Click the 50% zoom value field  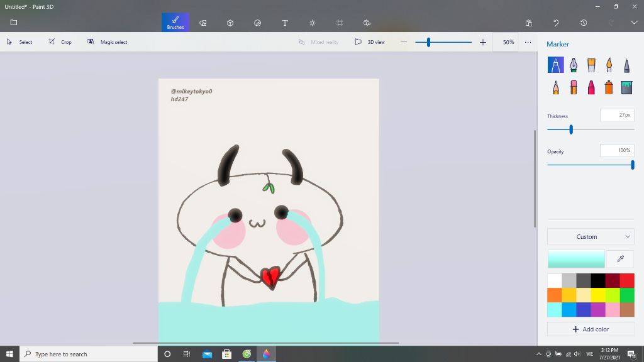(508, 42)
